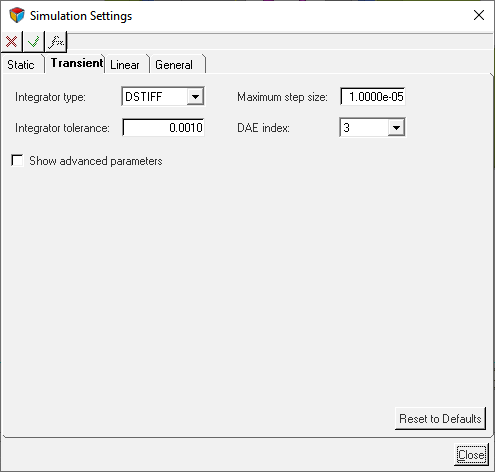Image resolution: width=495 pixels, height=472 pixels.
Task: Open the fx expression builder icon
Action: click(56, 42)
